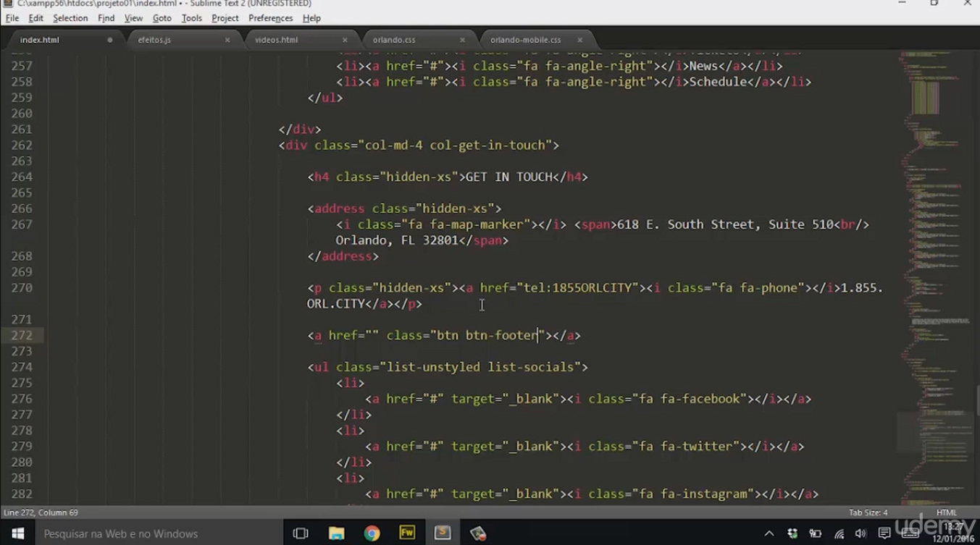Switch to the orlando-mobile.css tab
980x545 pixels.
coord(535,40)
